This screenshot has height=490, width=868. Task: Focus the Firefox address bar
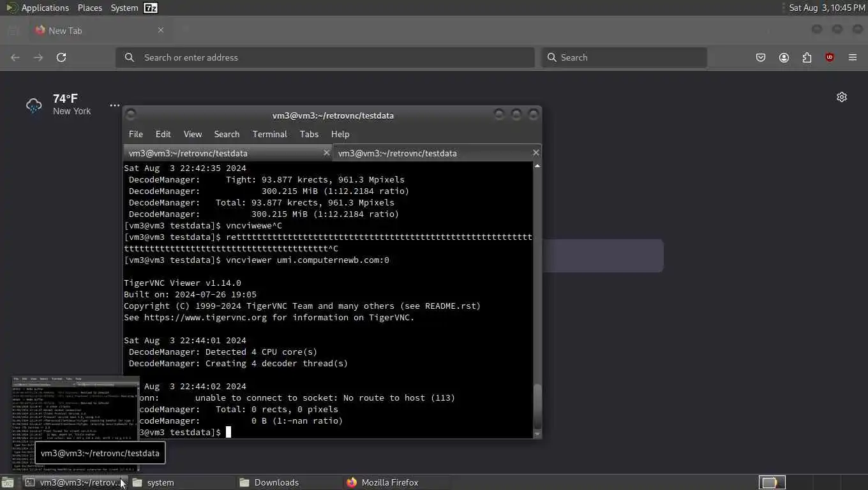point(325,57)
